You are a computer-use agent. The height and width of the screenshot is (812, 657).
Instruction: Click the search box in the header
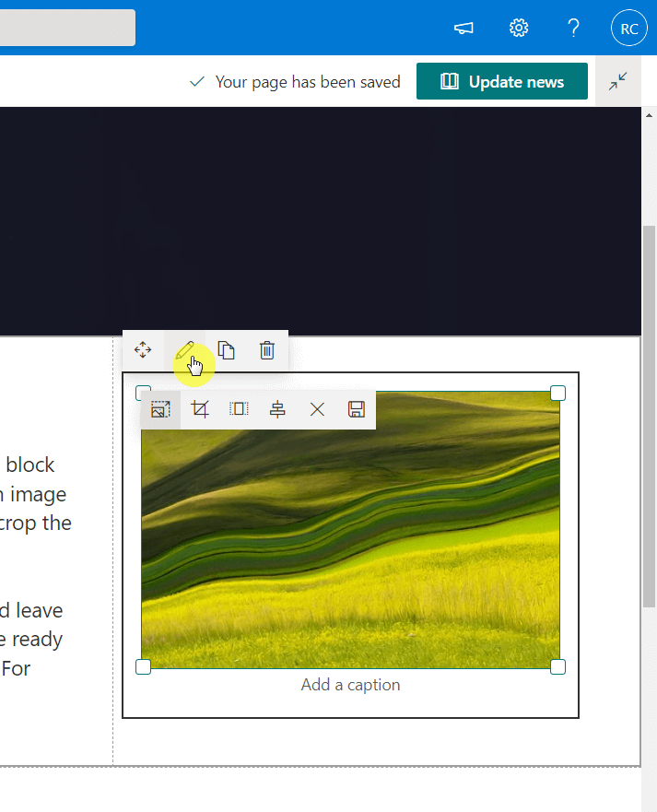pos(67,28)
